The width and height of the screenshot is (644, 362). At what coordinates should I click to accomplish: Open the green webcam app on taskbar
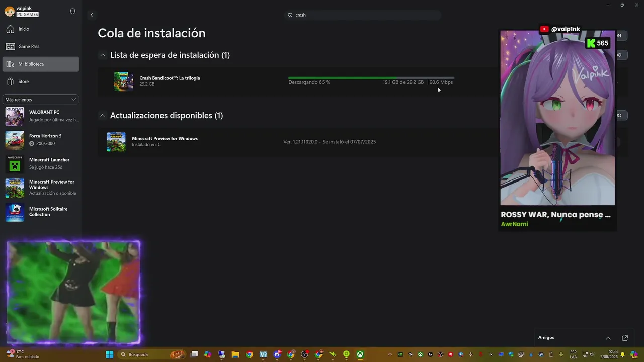coord(346,354)
